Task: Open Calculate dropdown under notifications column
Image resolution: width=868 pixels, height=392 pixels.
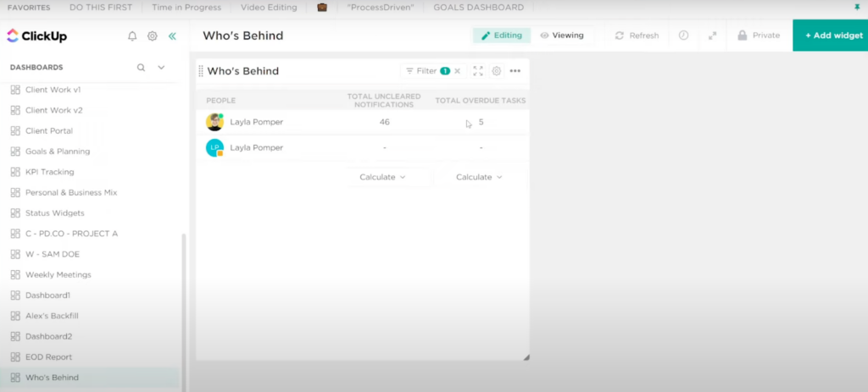Action: click(382, 177)
